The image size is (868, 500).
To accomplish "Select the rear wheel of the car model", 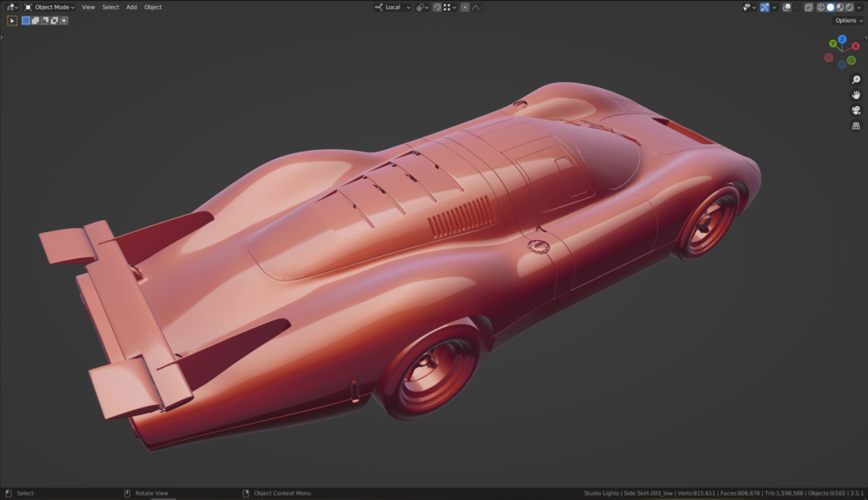I will pos(433,371).
